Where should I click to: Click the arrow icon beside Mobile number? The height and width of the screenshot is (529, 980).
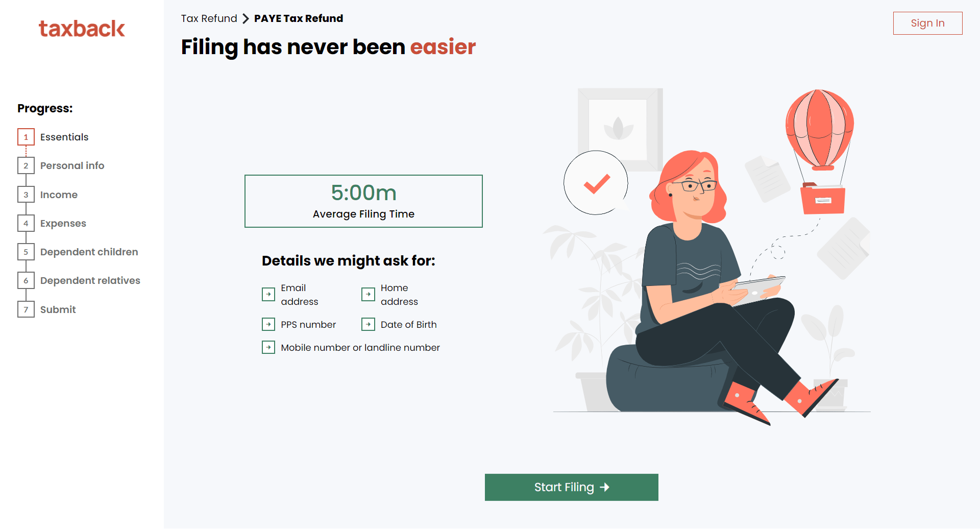tap(268, 347)
